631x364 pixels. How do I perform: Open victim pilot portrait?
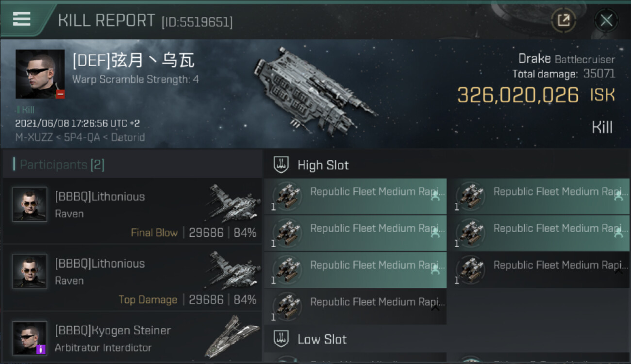(x=40, y=74)
